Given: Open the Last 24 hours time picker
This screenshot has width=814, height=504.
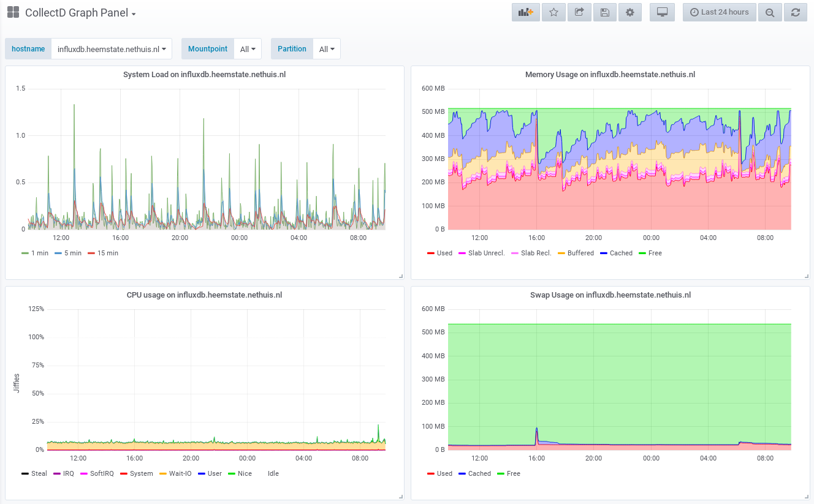Looking at the screenshot, I should (x=720, y=12).
